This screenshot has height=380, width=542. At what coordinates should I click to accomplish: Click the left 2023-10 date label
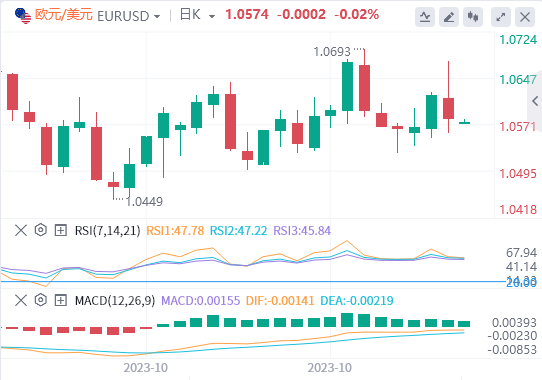tap(146, 368)
